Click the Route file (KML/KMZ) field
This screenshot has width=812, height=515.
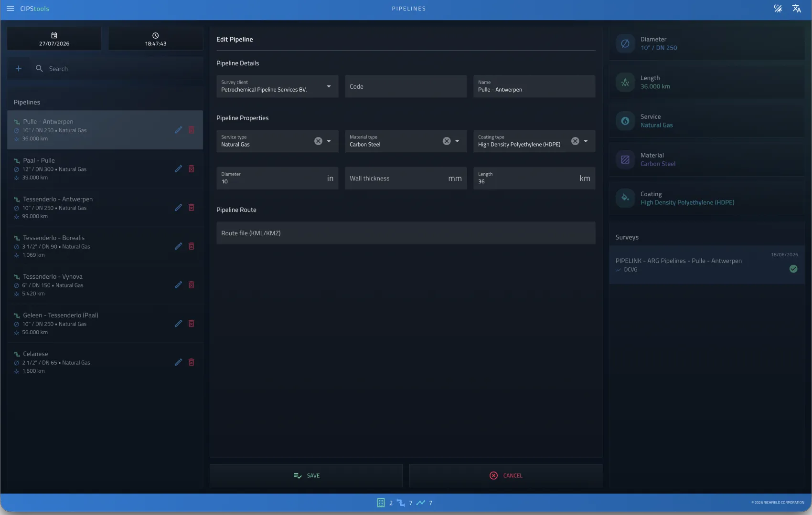click(x=406, y=233)
